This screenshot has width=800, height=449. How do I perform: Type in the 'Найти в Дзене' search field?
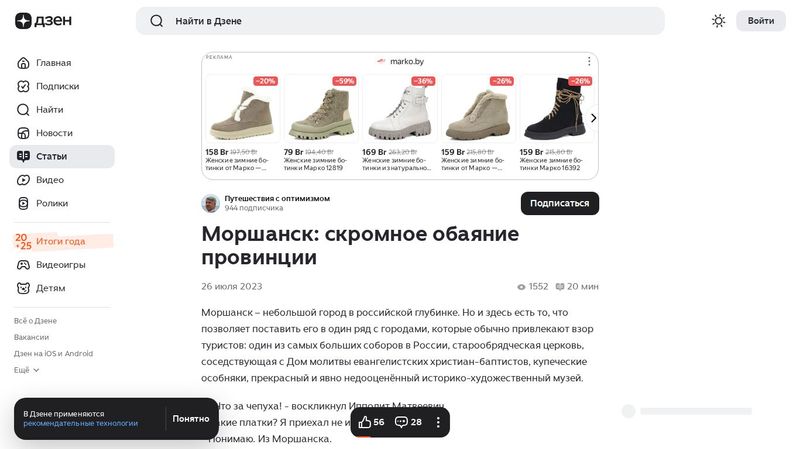click(x=400, y=21)
